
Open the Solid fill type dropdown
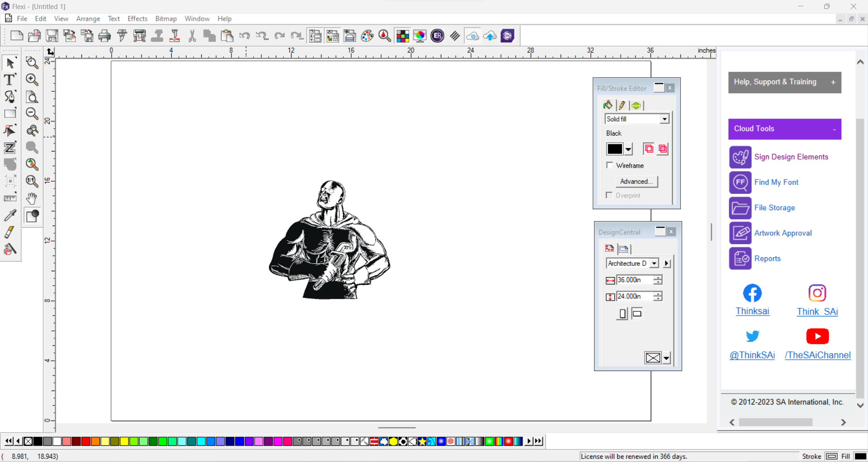pos(665,119)
